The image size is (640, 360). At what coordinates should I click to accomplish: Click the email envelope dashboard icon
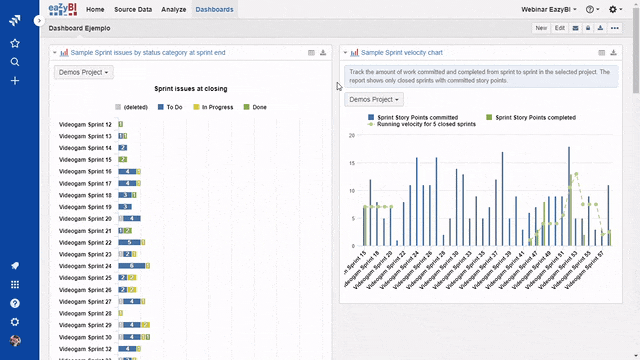pos(575,28)
